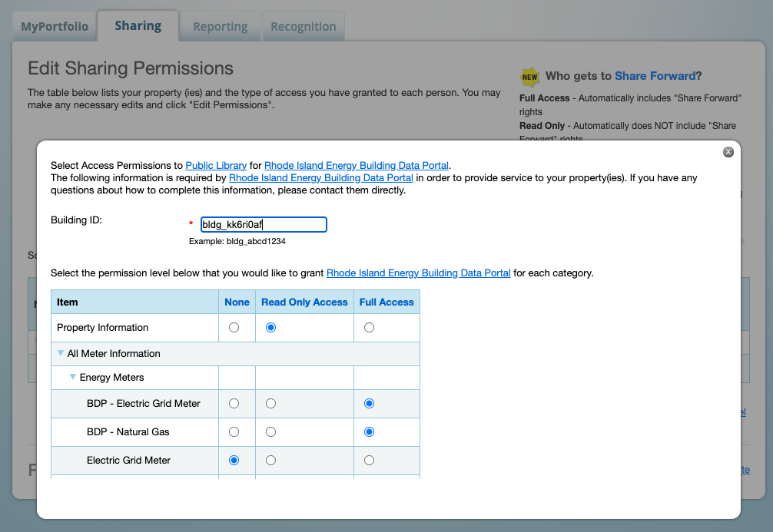Open the MyPortfolio tab
Image resolution: width=773 pixels, height=532 pixels.
click(x=55, y=27)
